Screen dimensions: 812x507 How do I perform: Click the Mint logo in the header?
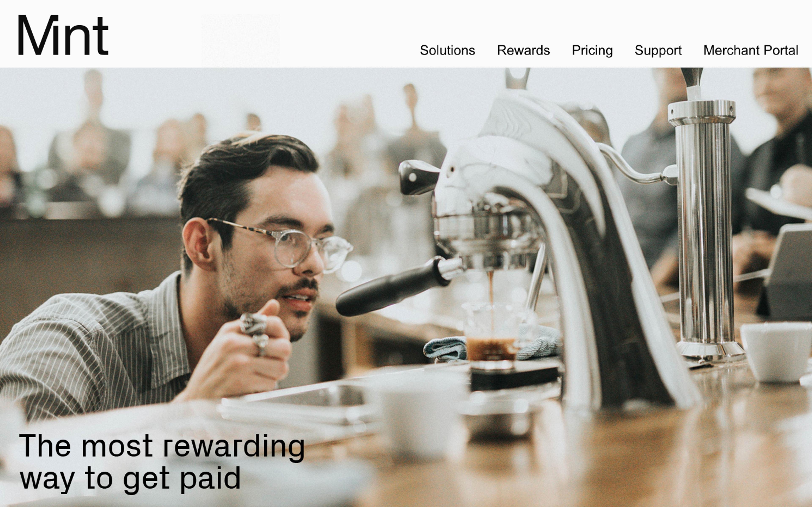click(x=63, y=35)
